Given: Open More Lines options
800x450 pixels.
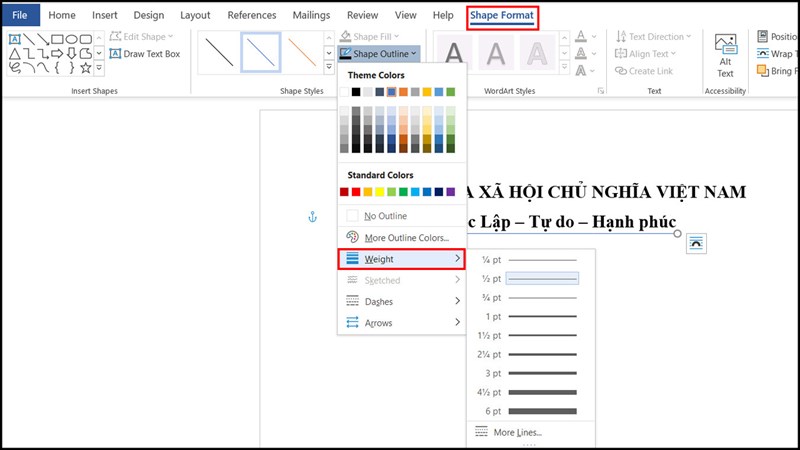Looking at the screenshot, I should click(x=531, y=432).
